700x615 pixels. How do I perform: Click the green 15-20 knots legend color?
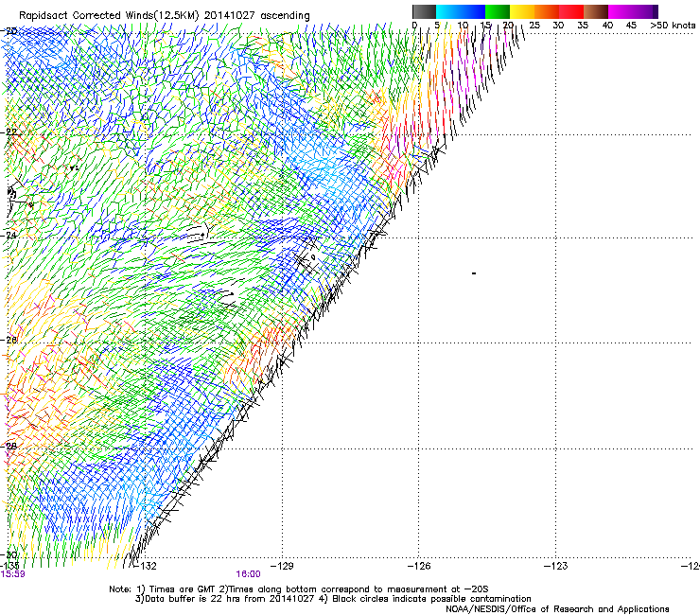click(498, 11)
